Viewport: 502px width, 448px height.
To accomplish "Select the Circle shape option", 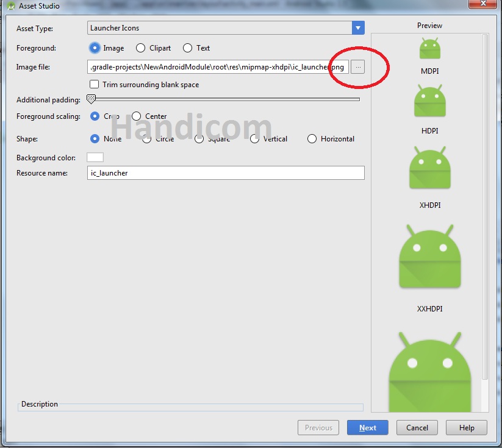I will click(x=146, y=139).
